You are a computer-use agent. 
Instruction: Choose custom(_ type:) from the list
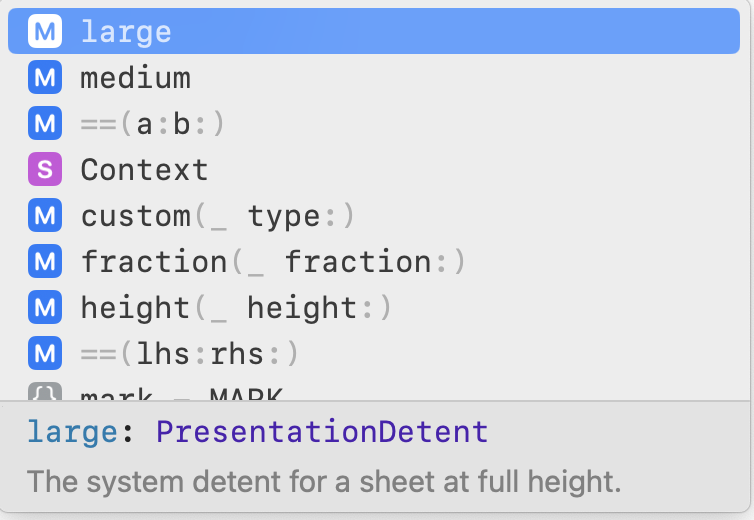pos(374,215)
